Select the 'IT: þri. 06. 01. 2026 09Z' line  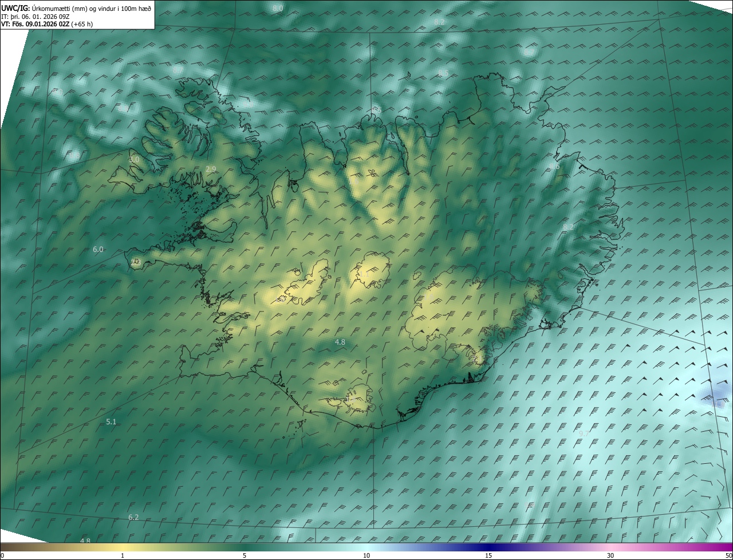36,17
